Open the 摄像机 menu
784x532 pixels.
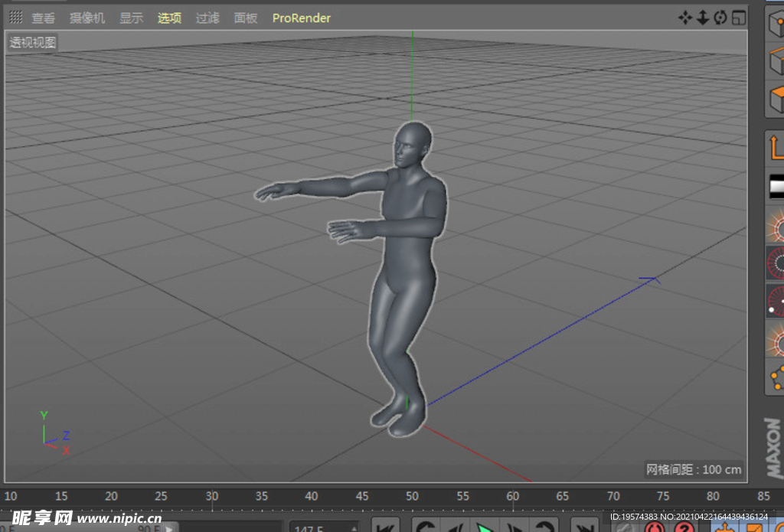87,18
